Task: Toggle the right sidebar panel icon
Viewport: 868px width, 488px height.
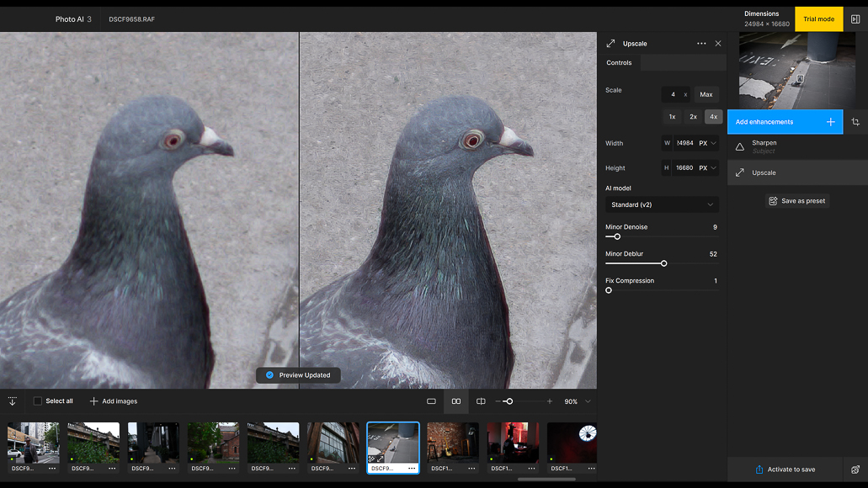Action: [x=855, y=19]
